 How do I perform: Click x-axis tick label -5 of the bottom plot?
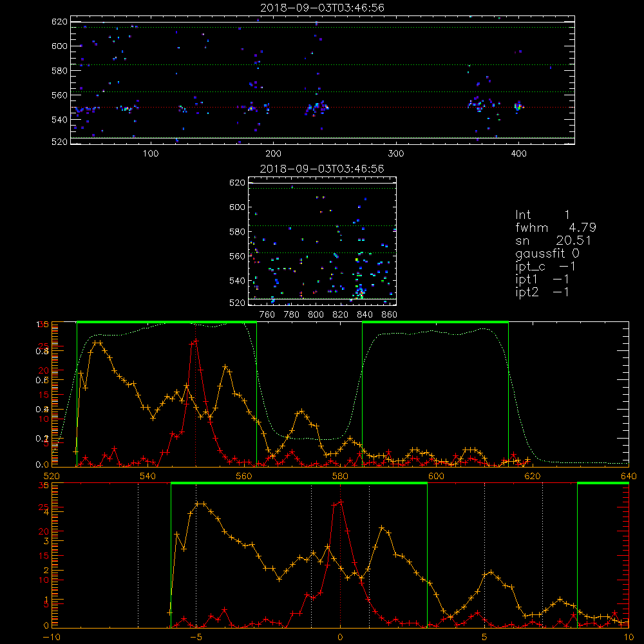point(196,637)
